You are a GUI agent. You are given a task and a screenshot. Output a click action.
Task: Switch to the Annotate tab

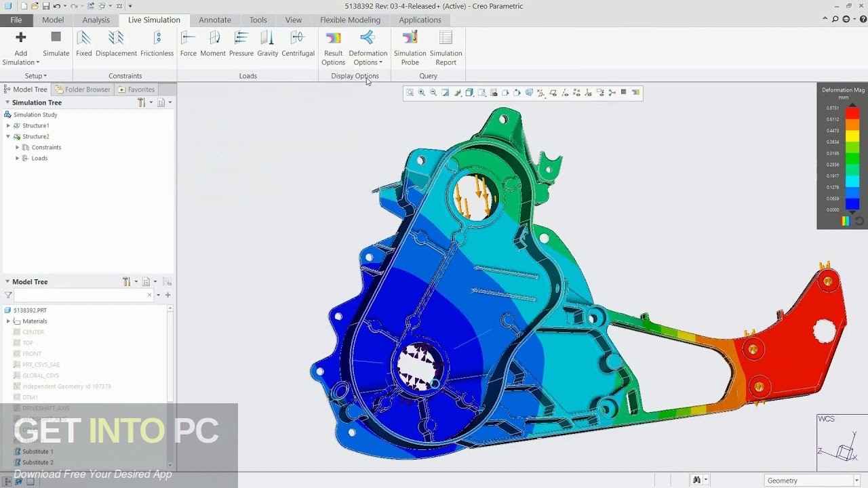point(215,20)
